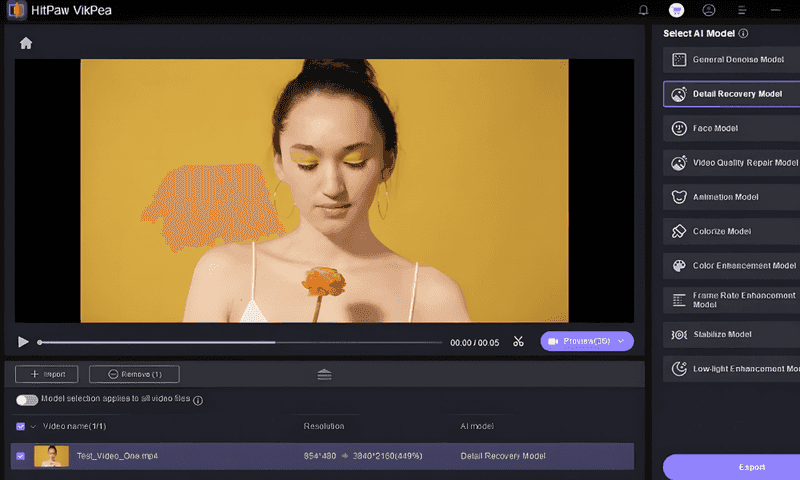Click the Test_Video_One.mp4 file name
The height and width of the screenshot is (480, 800).
pos(117,456)
